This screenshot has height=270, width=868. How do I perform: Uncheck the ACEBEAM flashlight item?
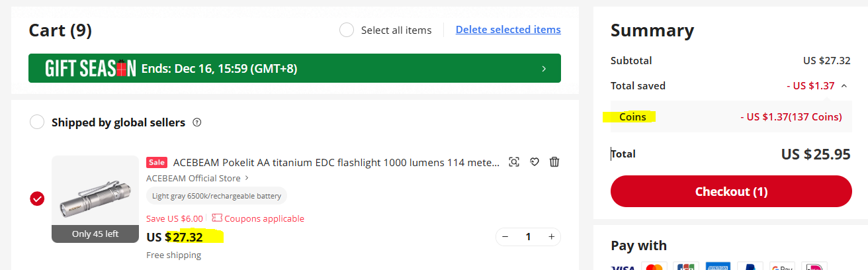point(37,199)
